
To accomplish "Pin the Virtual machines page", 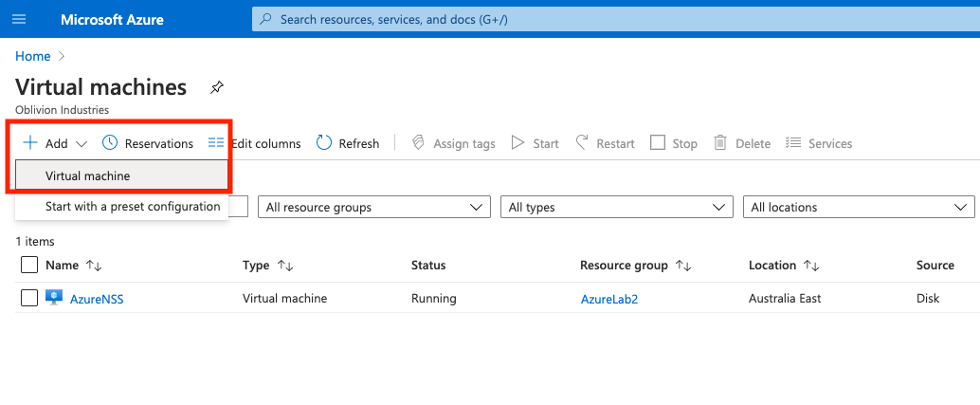I will tap(217, 88).
